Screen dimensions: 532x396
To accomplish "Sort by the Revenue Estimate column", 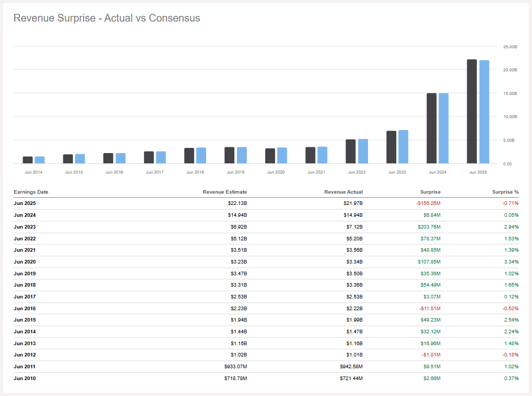I will [225, 192].
